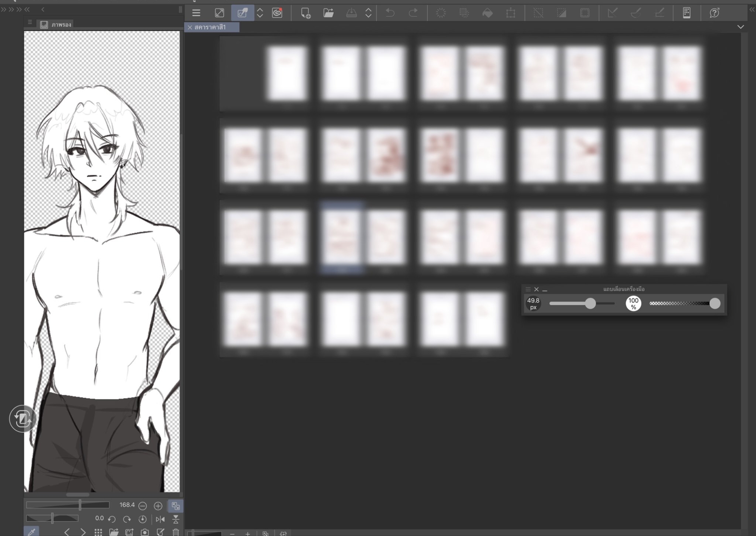Toggle fit-to-view button in sub view
The width and height of the screenshot is (756, 536).
pos(175,505)
